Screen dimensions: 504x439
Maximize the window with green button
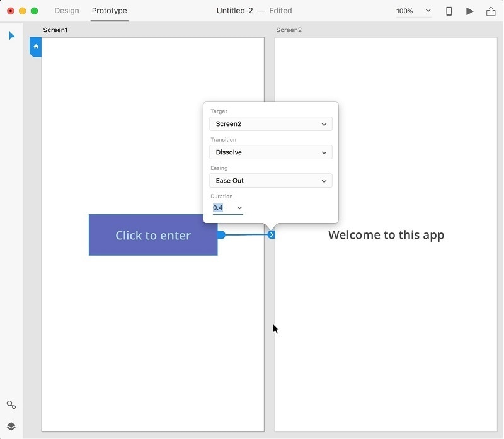point(35,11)
